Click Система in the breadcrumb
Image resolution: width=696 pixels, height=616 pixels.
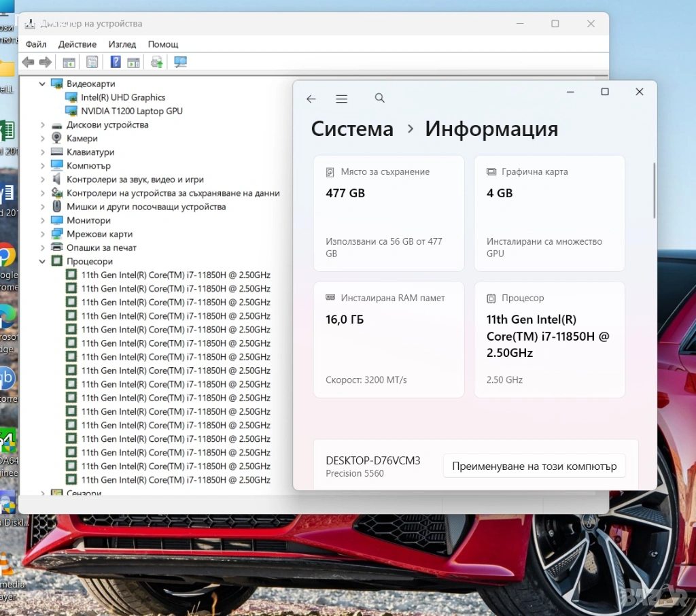[352, 129]
